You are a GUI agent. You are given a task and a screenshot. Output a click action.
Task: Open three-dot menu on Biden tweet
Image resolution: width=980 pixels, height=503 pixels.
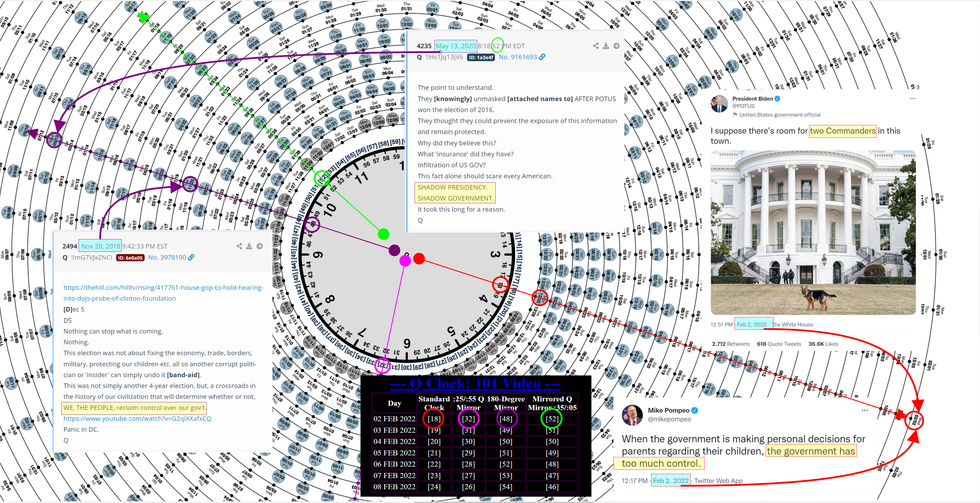[913, 99]
